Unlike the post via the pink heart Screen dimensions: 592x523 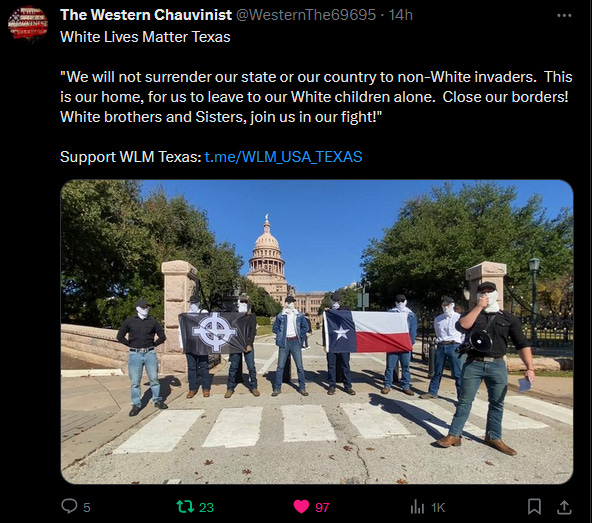click(301, 506)
